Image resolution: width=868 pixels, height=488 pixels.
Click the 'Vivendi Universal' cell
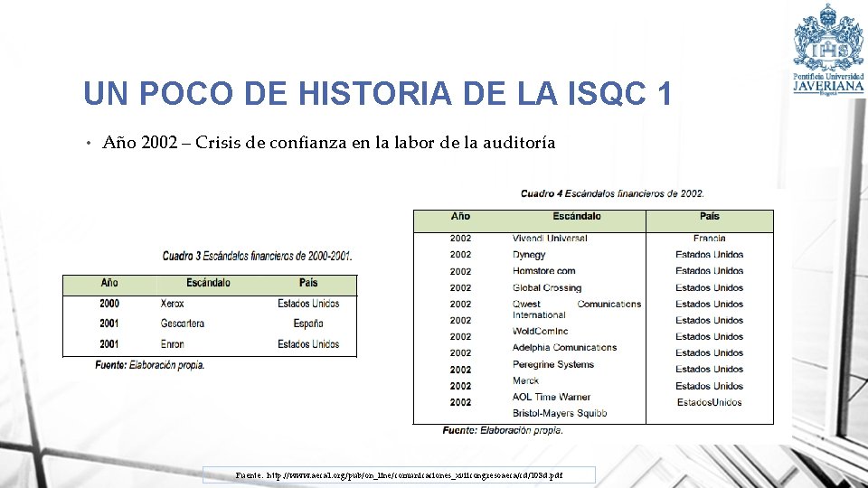click(550, 238)
